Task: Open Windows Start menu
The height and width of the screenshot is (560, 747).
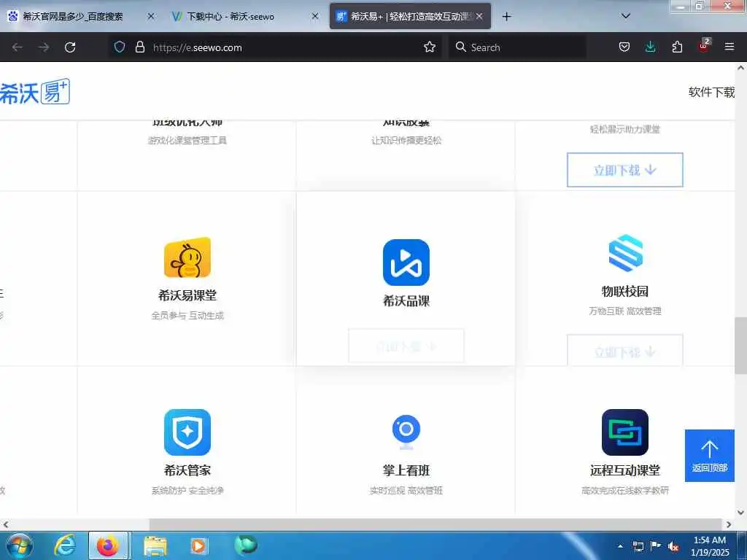Action: click(x=19, y=545)
